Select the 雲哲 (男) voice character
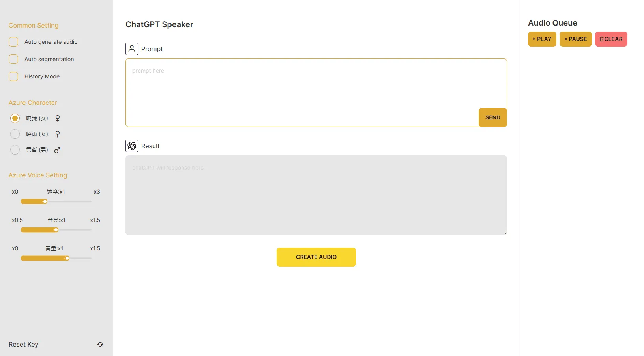Viewport: 644px width, 356px height. click(x=15, y=150)
